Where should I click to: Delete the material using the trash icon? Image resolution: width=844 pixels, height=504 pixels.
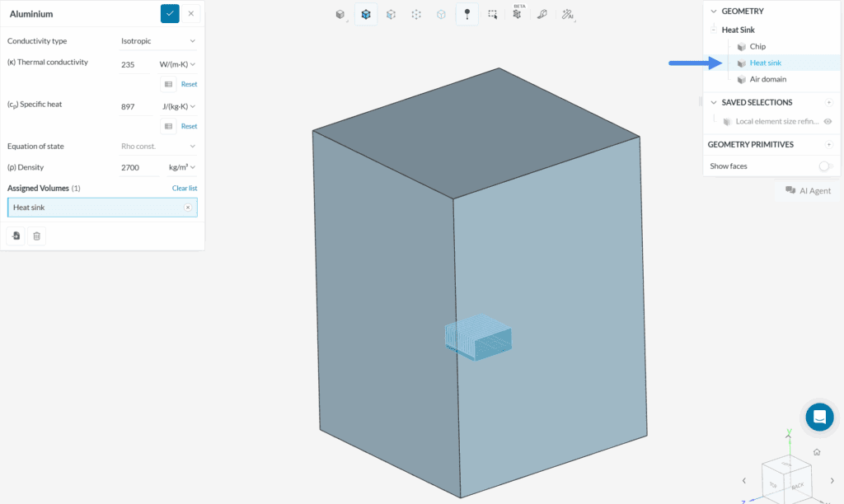coord(36,236)
